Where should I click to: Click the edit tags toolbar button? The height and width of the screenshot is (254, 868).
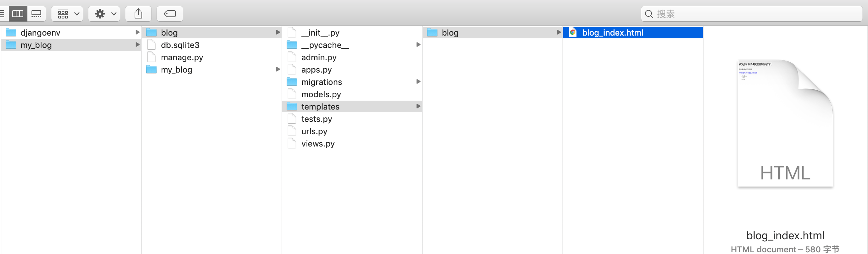tap(170, 14)
